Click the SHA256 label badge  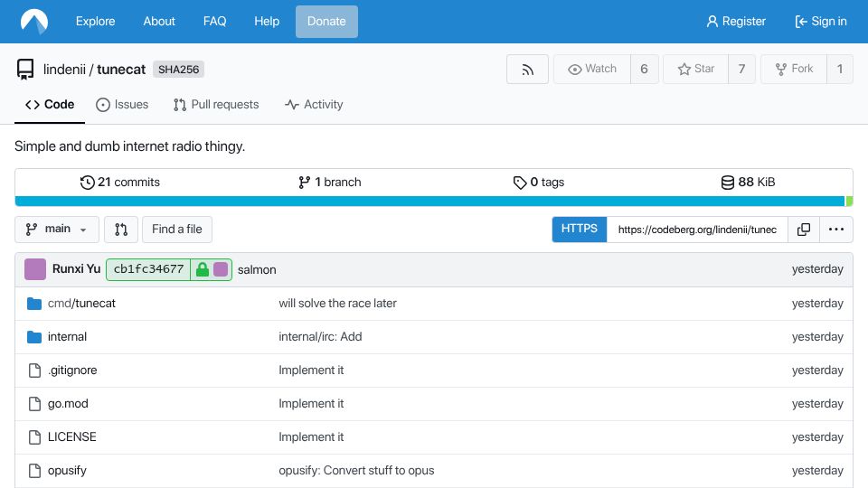pos(178,70)
